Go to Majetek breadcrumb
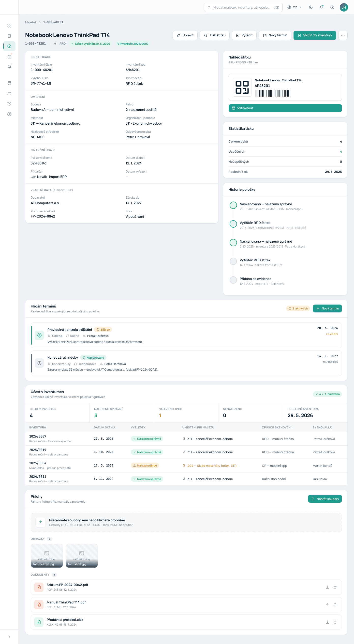354x644 pixels. 31,22
